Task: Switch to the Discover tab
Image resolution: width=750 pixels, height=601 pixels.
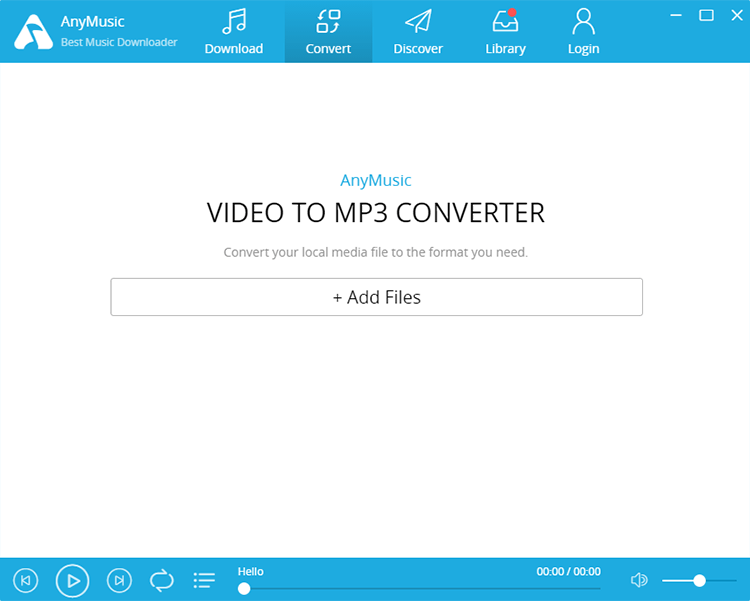Action: [x=418, y=32]
